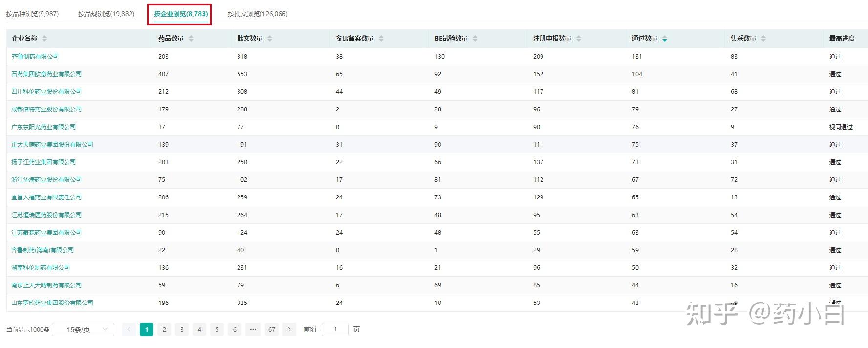Click page 67 button
The width and height of the screenshot is (868, 348).
click(272, 330)
